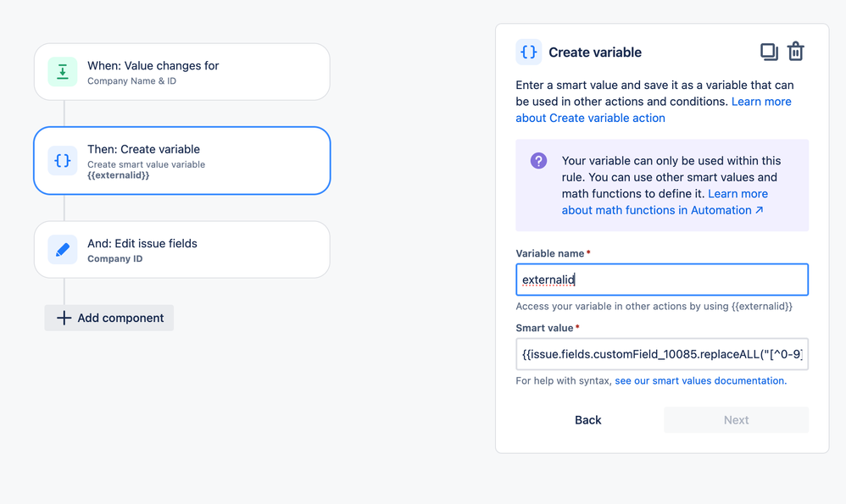
Task: Click the panel header curly braces icon
Action: [x=529, y=53]
